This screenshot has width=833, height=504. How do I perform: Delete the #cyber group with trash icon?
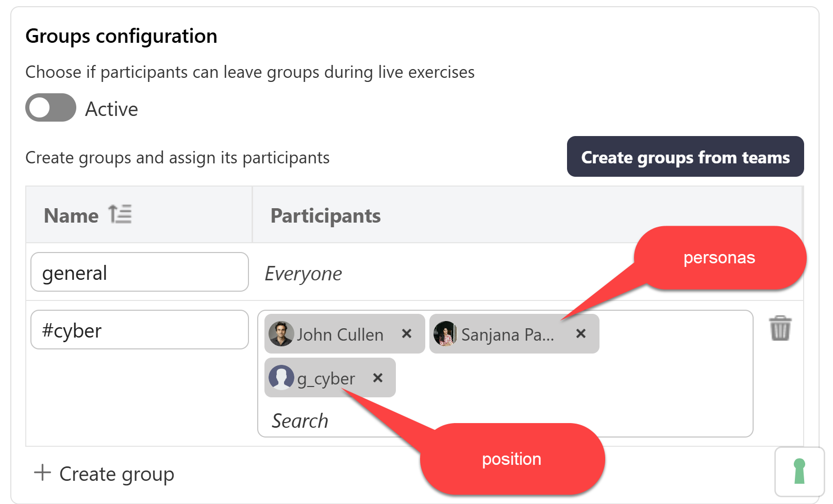coord(780,328)
